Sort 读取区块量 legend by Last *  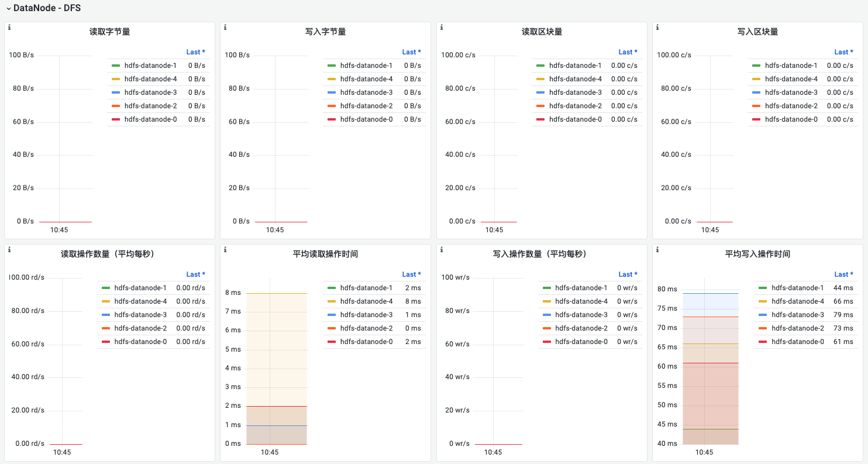[628, 52]
